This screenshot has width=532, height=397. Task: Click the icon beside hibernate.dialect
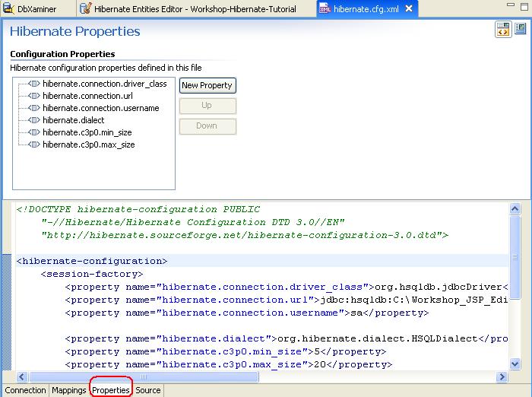point(34,120)
